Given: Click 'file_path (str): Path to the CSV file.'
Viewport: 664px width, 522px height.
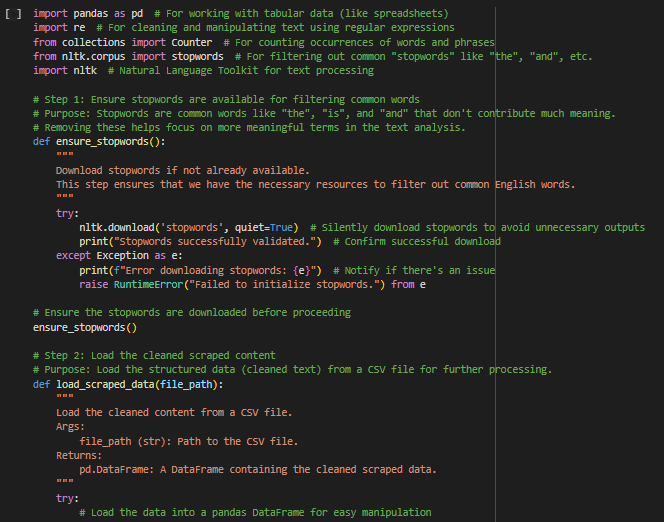Looking at the screenshot, I should pos(189,442).
